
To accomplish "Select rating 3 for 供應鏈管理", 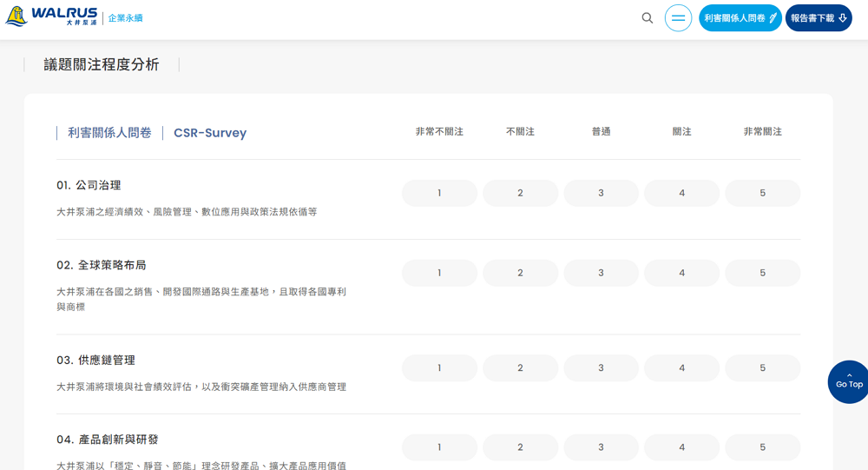I will click(601, 367).
